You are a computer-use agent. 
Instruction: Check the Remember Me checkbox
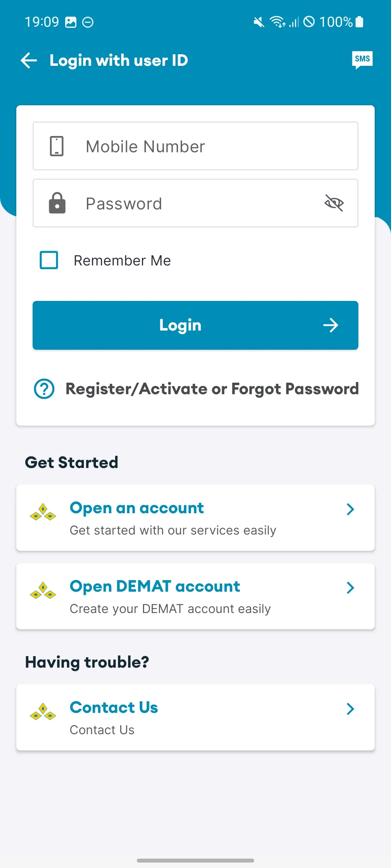(49, 260)
